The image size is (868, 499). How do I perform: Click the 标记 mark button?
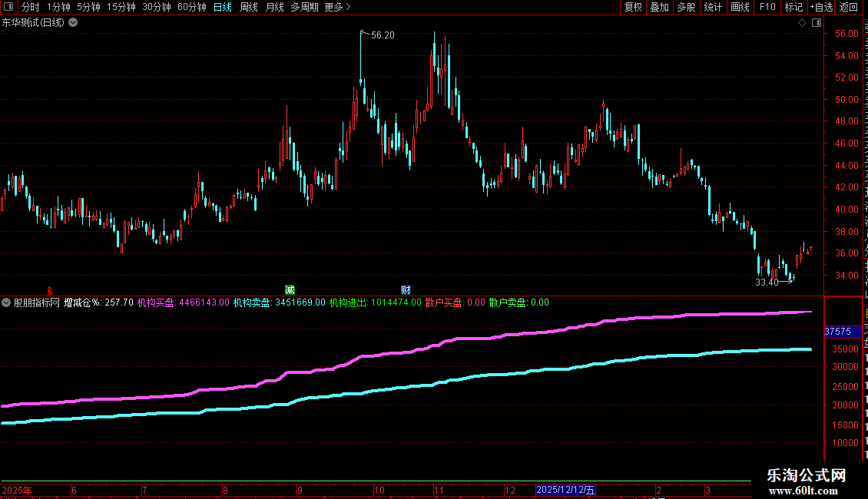pos(793,7)
